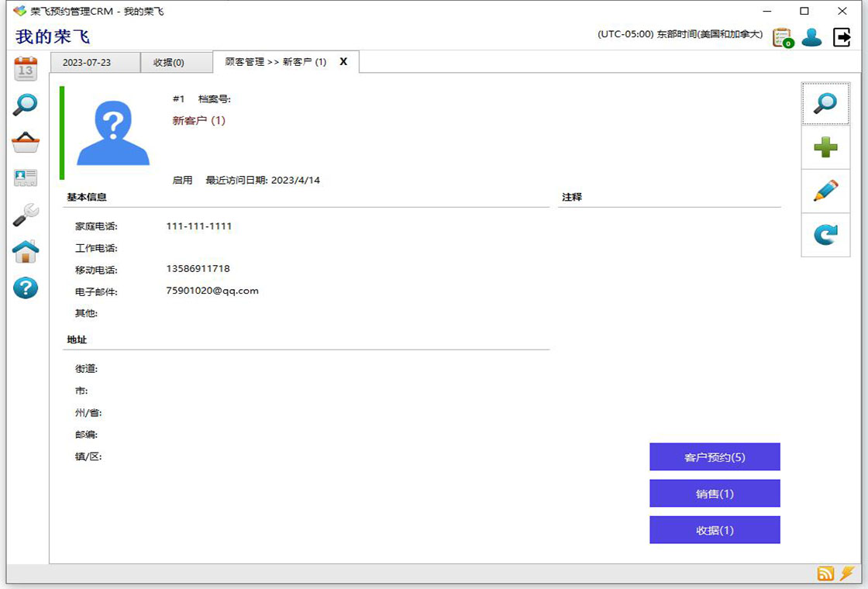Click the lightning bolt status icon
Image resolution: width=868 pixels, height=589 pixels.
tap(847, 573)
